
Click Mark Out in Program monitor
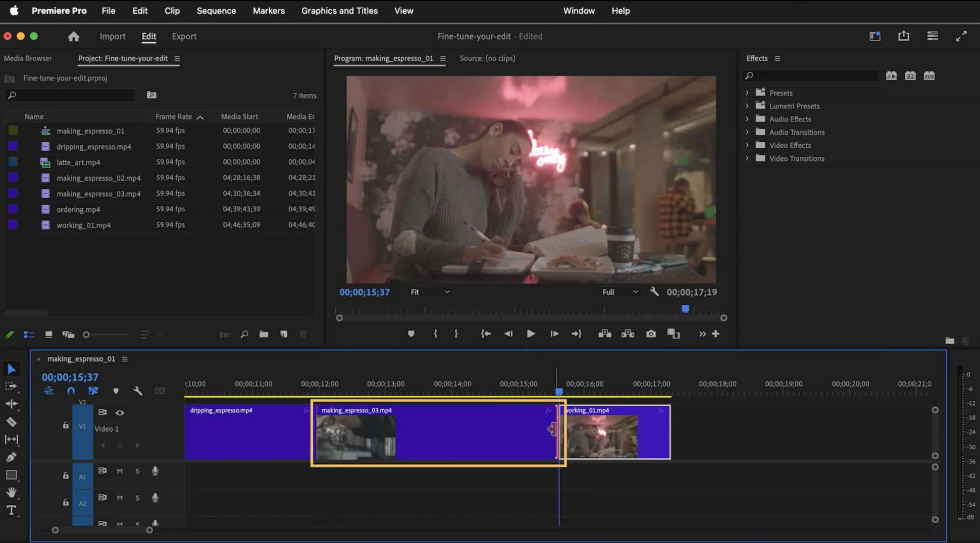click(456, 334)
